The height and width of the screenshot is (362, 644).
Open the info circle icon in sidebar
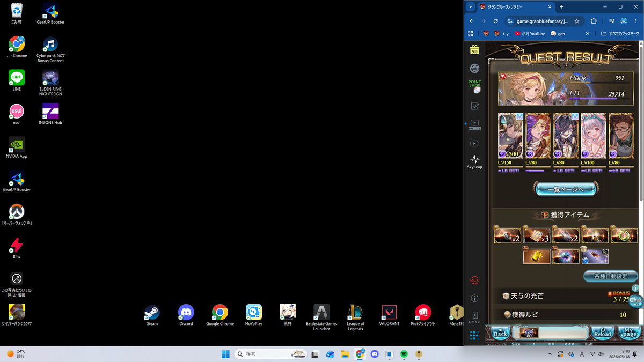coord(474,298)
